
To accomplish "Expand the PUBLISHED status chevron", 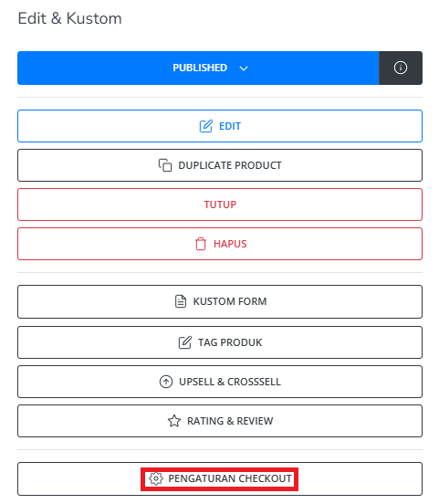I will 244,68.
